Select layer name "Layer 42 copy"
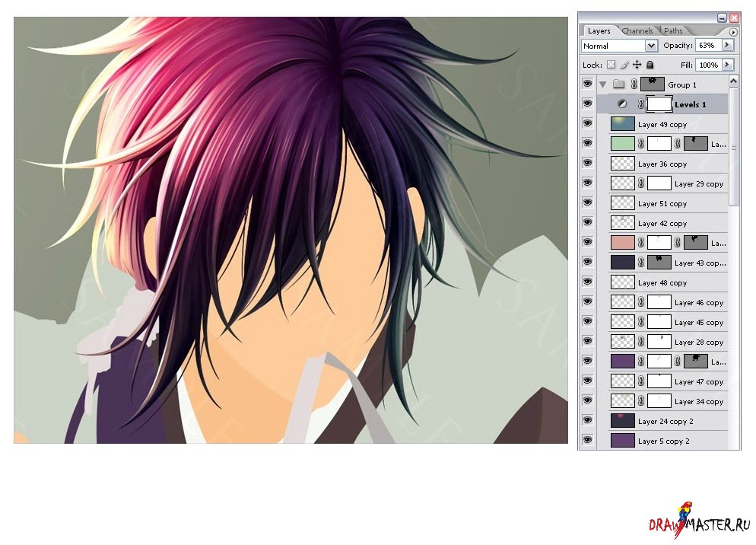The height and width of the screenshot is (545, 756). [662, 224]
